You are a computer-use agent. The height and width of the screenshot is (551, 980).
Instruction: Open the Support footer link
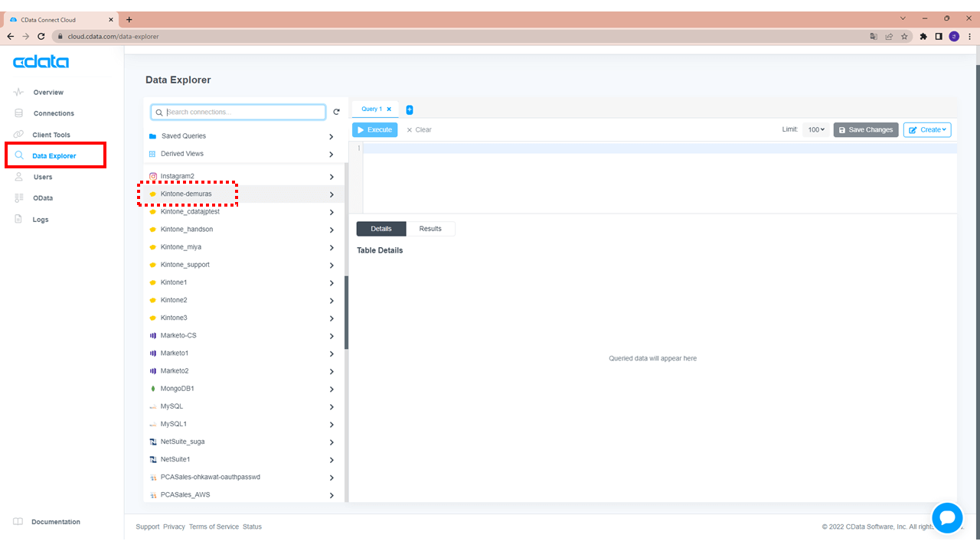point(148,527)
